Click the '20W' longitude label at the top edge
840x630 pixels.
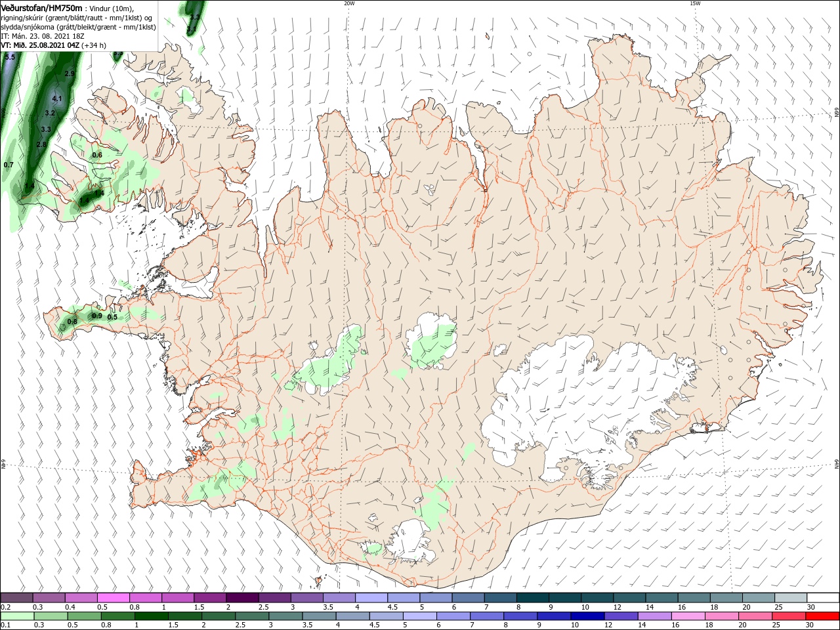[x=349, y=3]
